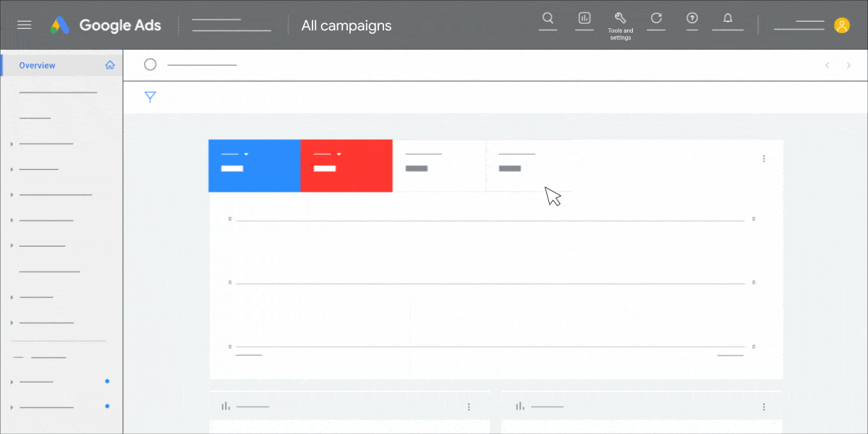
Task: Select the circular checkbox near the date bar
Action: pos(150,64)
